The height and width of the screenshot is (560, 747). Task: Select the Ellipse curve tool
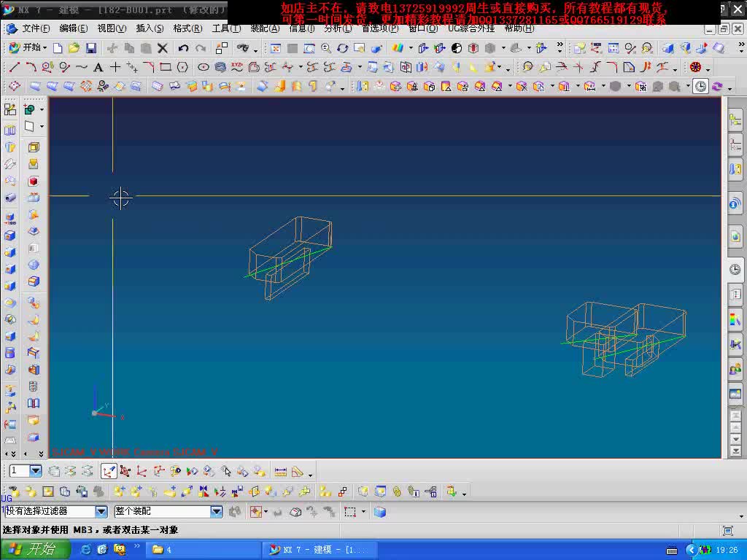point(204,67)
